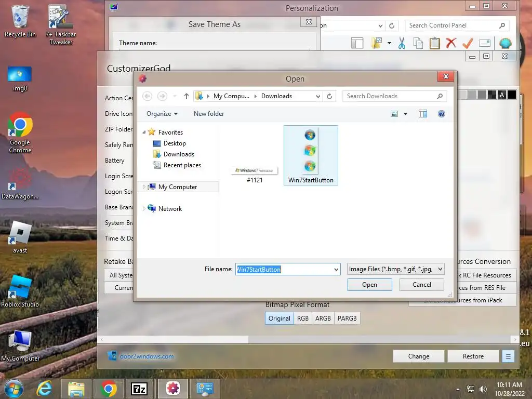Open the Image Files type filter dropdown
The image size is (532, 399).
(440, 270)
